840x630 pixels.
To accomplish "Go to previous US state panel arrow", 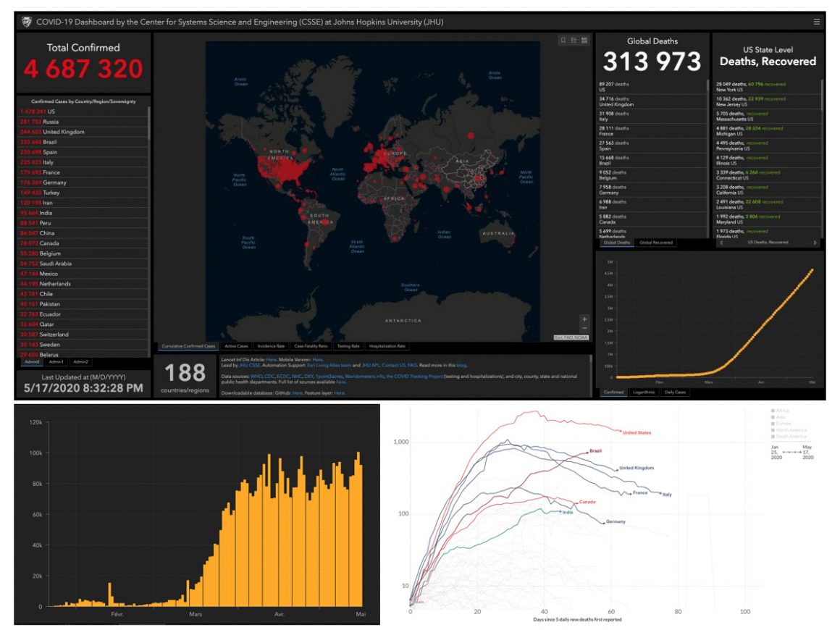I will 721,243.
